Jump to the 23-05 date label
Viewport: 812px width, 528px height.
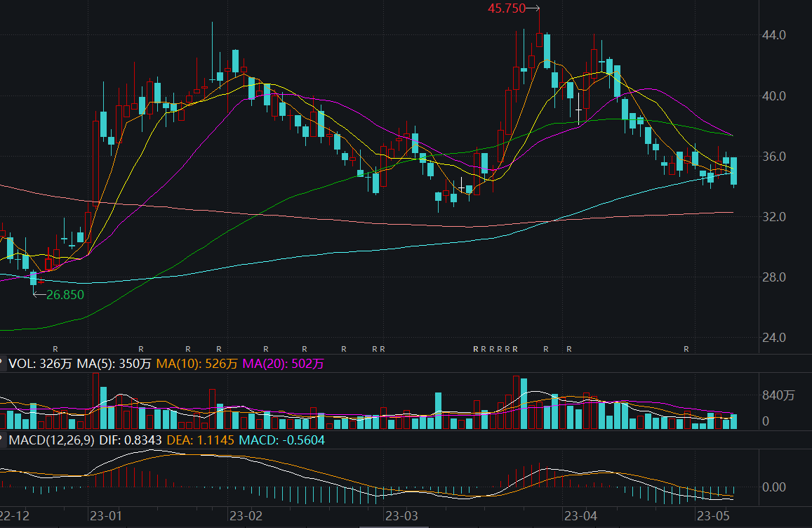coord(713,516)
